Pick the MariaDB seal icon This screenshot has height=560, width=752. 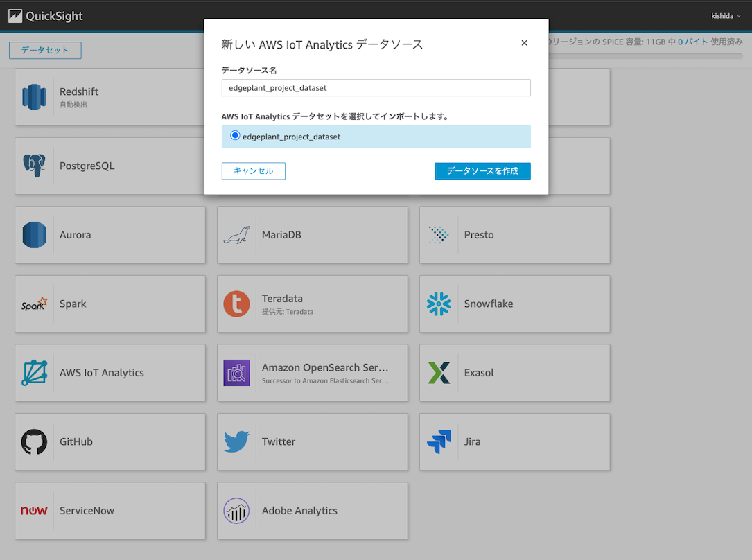click(237, 235)
